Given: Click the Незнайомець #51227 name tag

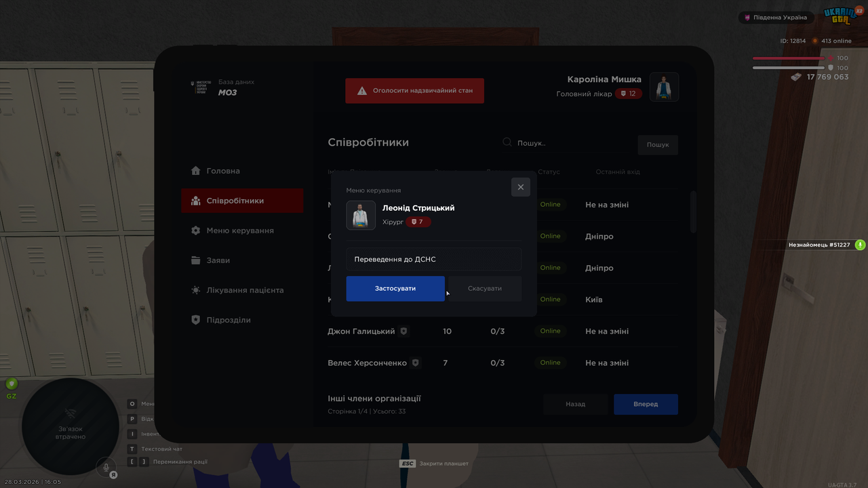Looking at the screenshot, I should tap(819, 245).
